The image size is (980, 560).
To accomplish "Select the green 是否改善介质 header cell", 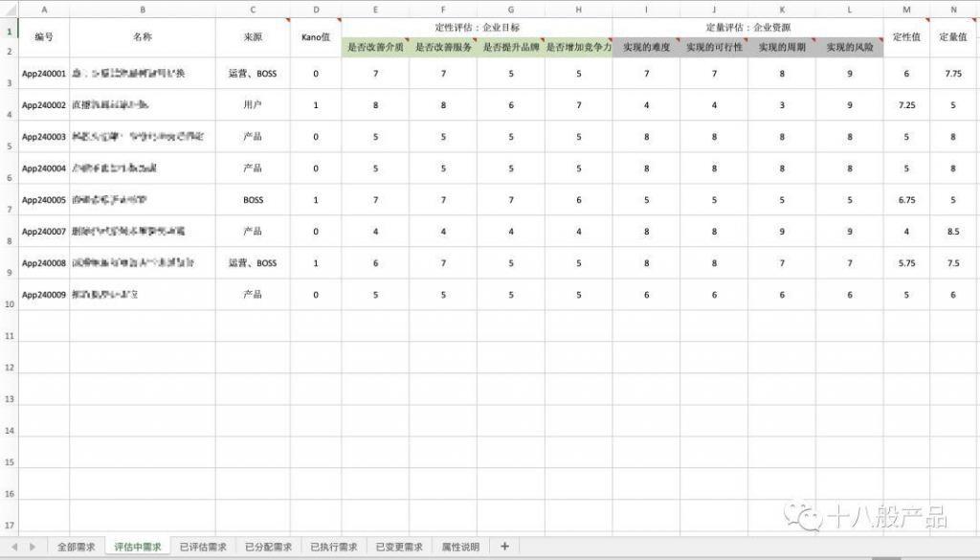I will (x=375, y=47).
